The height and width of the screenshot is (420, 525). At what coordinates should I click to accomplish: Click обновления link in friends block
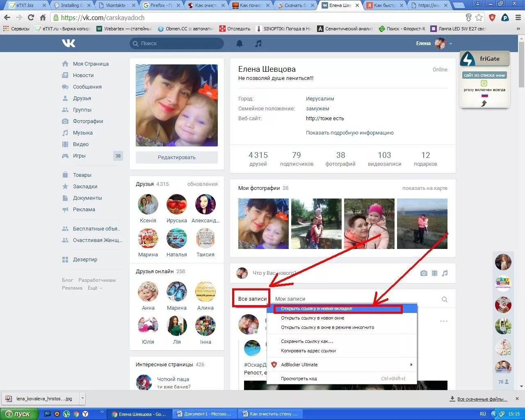(x=202, y=184)
